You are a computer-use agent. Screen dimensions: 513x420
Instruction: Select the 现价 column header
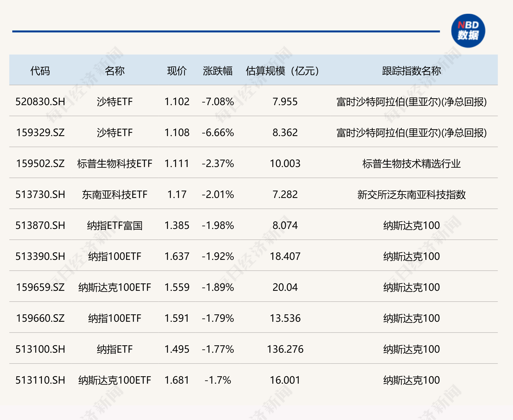pyautogui.click(x=177, y=71)
